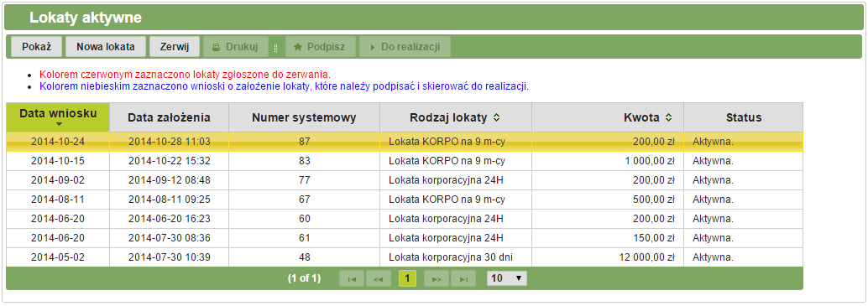The image size is (868, 306).
Task: Click the Numer systemowy column header
Action: coord(304,117)
